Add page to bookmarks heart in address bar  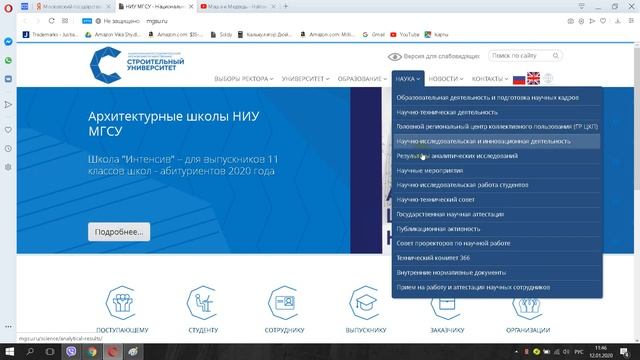coord(603,21)
